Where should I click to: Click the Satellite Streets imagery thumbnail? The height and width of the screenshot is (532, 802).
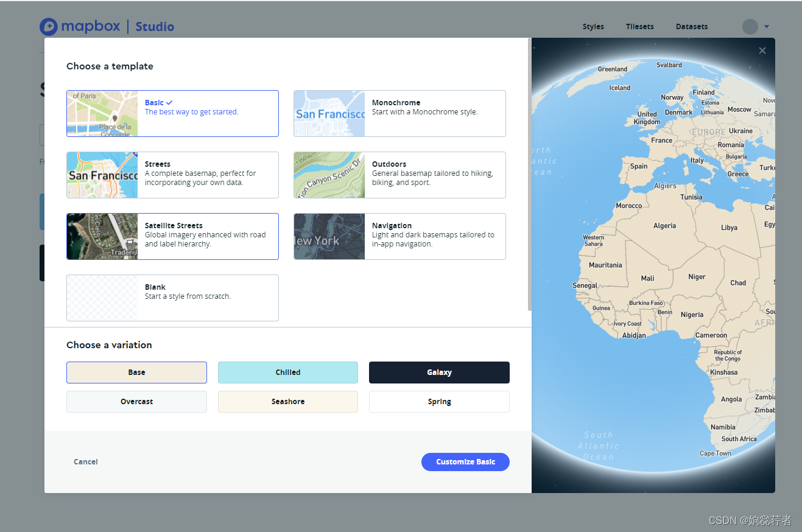[102, 237]
